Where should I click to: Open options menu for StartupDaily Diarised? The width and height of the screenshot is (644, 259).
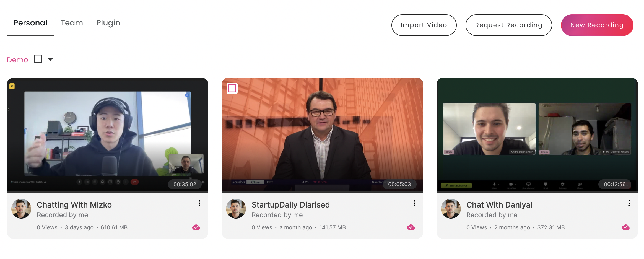click(414, 203)
